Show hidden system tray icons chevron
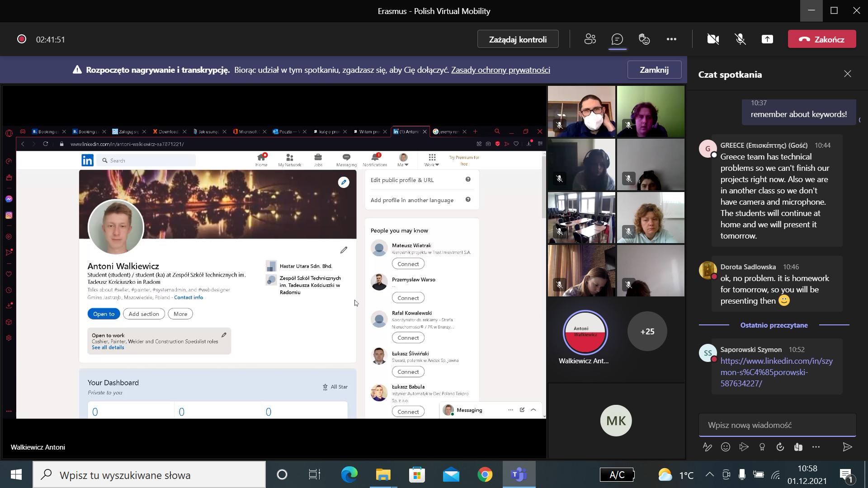 point(710,474)
